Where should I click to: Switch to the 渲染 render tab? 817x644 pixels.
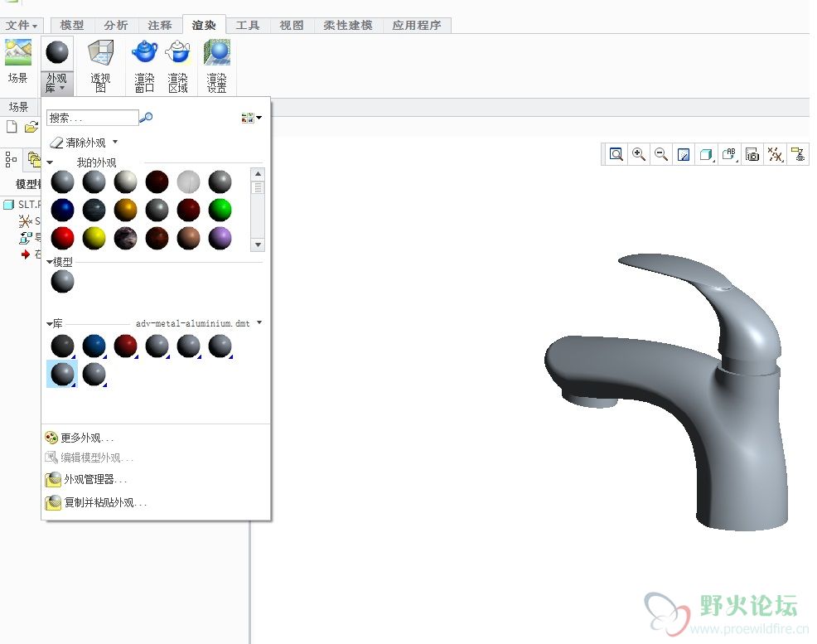(204, 25)
